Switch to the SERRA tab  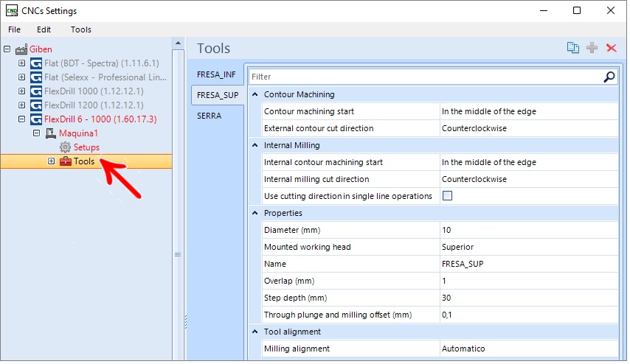pyautogui.click(x=210, y=116)
